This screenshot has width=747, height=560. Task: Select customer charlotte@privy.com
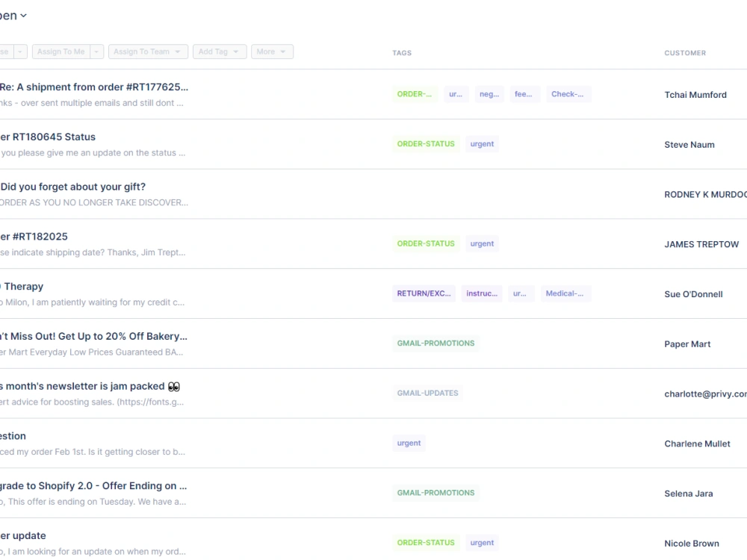[x=706, y=393]
